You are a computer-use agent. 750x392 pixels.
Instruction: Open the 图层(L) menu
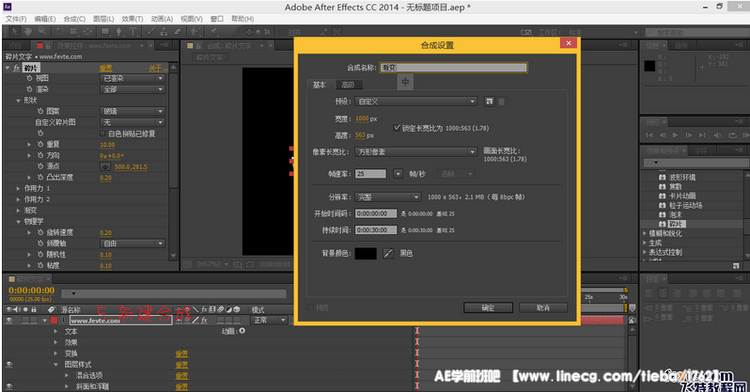click(x=103, y=19)
